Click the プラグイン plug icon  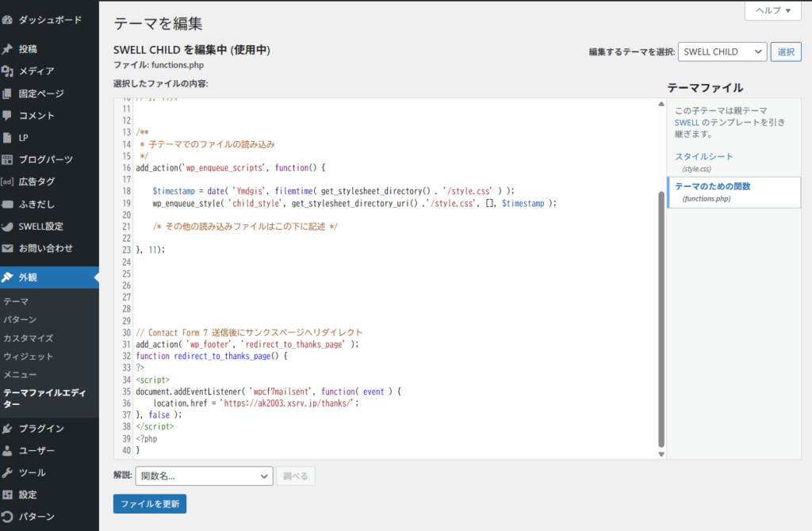(8, 429)
